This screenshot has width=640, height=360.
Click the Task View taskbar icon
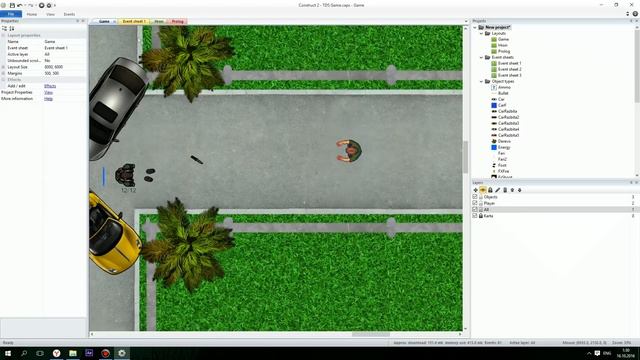tap(40, 353)
